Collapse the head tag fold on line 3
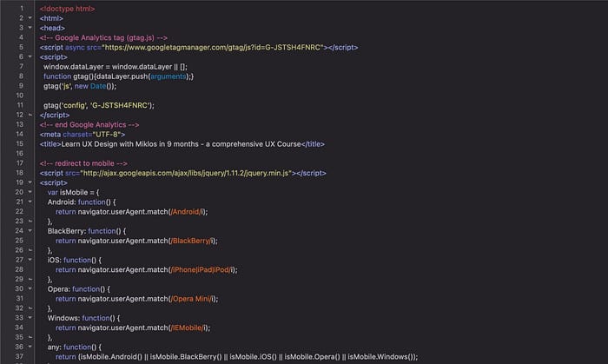Image resolution: width=608 pixels, height=364 pixels. point(30,28)
